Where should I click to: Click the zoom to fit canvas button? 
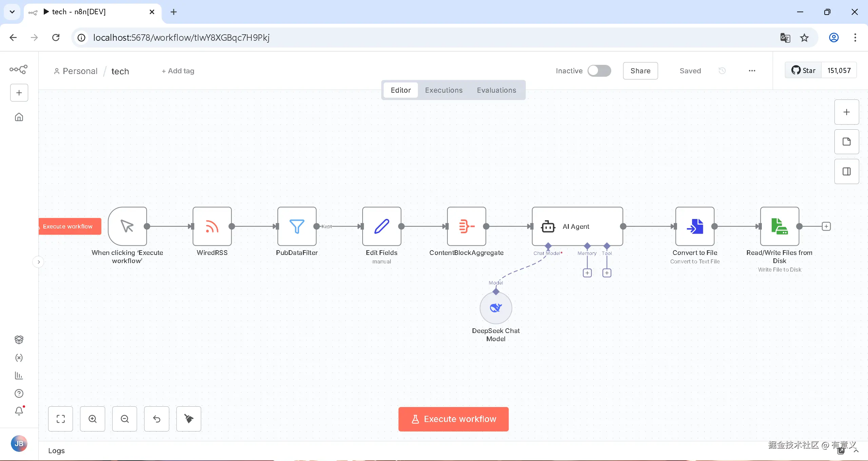[60, 419]
